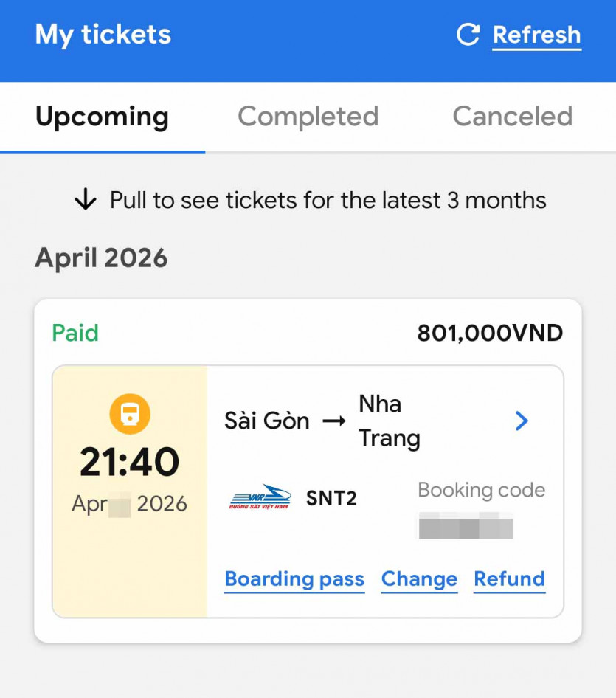Open the Completed tickets tab
The height and width of the screenshot is (698, 616).
308,117
